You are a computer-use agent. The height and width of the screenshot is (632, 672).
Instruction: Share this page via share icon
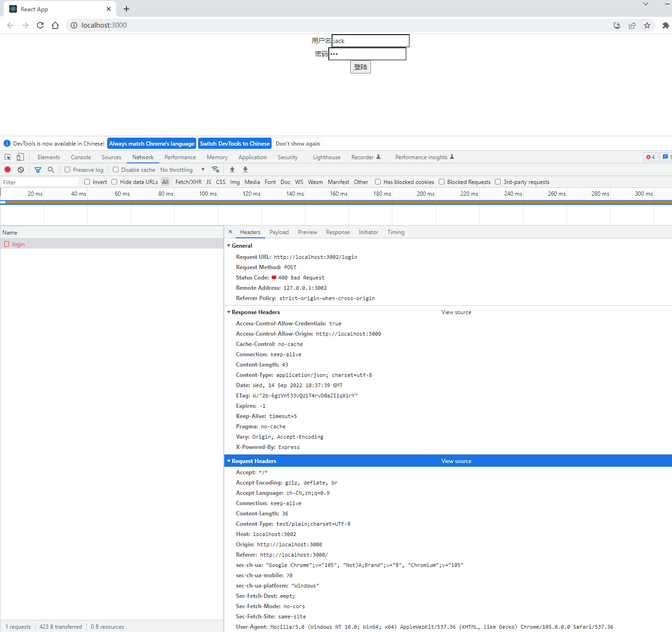point(632,25)
